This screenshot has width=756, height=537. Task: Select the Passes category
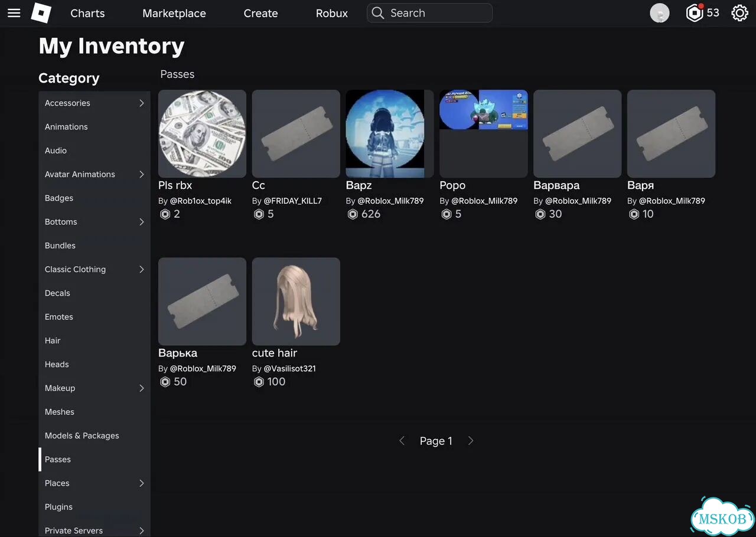coord(94,460)
